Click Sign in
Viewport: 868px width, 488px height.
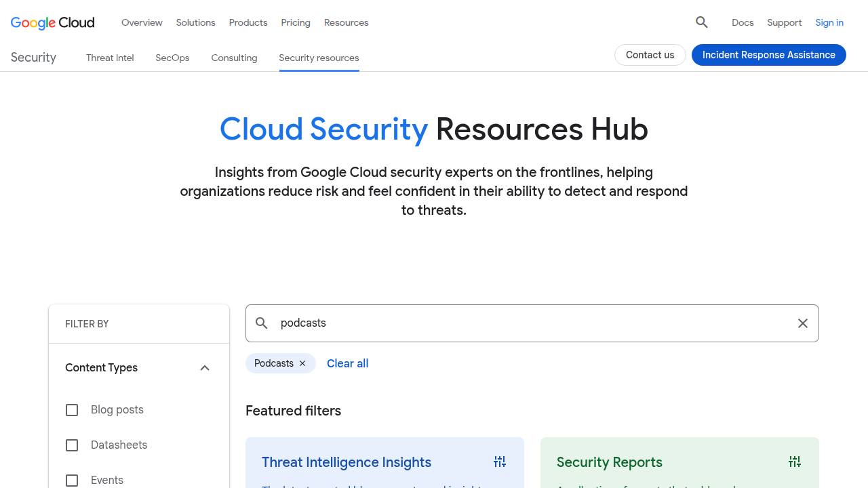pyautogui.click(x=829, y=22)
